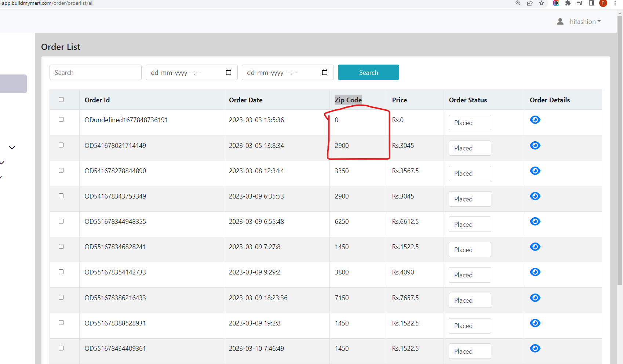
Task: View details of order OD541678278844890
Action: [535, 171]
